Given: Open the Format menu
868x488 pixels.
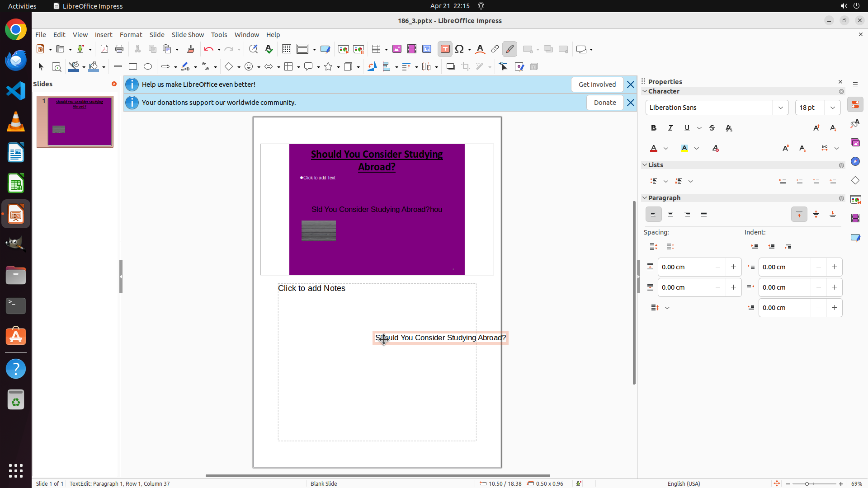Looking at the screenshot, I should [x=131, y=35].
